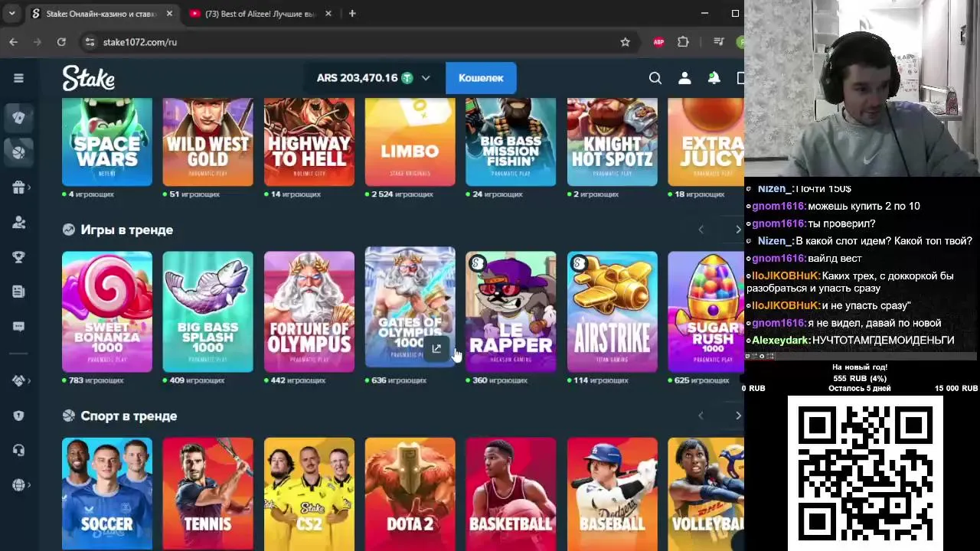Close the Best of Alizee tab
This screenshot has height=551, width=980.
coord(328,14)
